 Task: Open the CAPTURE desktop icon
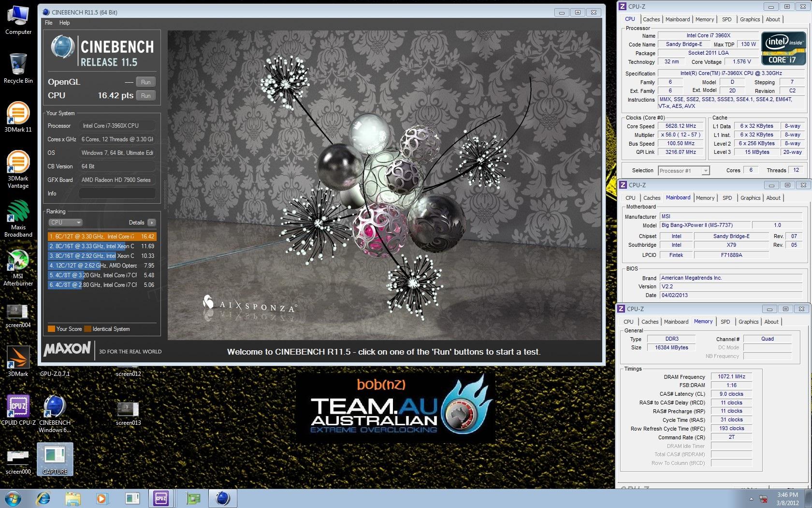click(55, 460)
